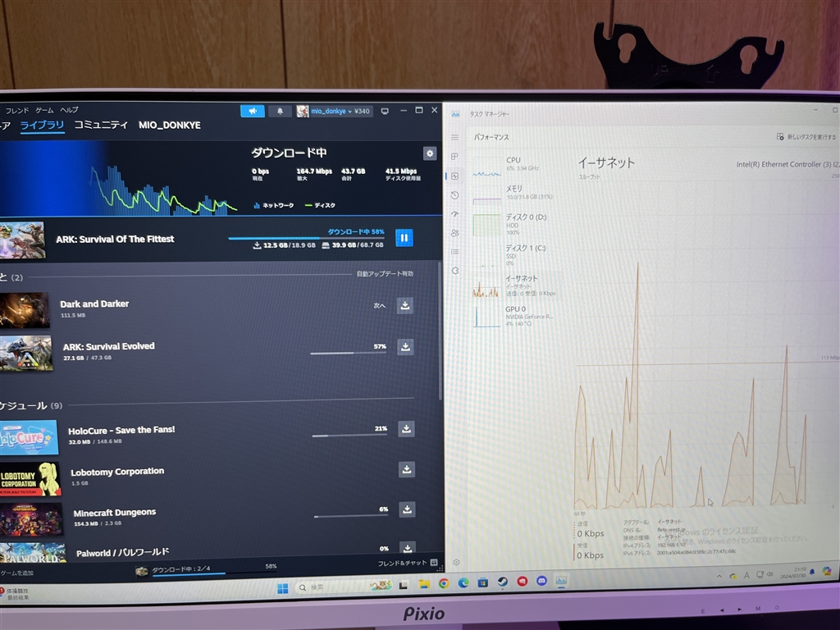
Task: Click HoloCure 21% progress bar
Action: click(x=349, y=436)
